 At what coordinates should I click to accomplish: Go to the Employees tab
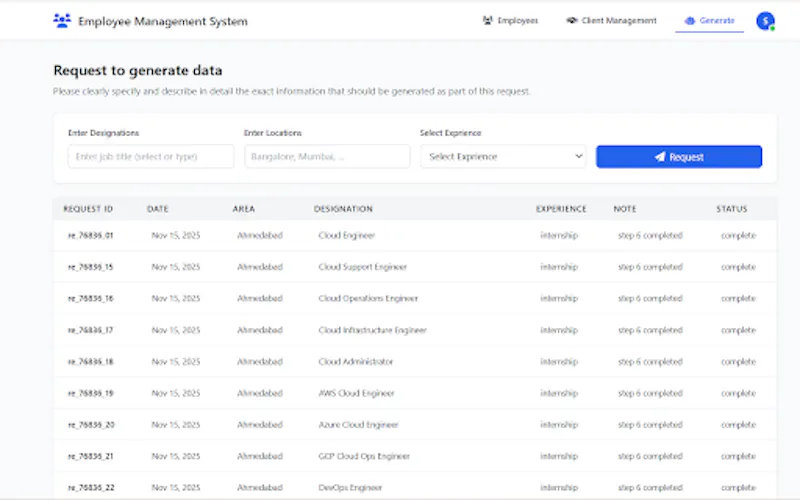pyautogui.click(x=510, y=20)
